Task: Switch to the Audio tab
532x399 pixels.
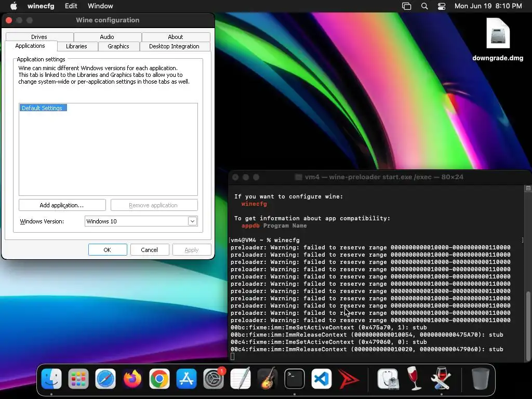Action: [107, 37]
